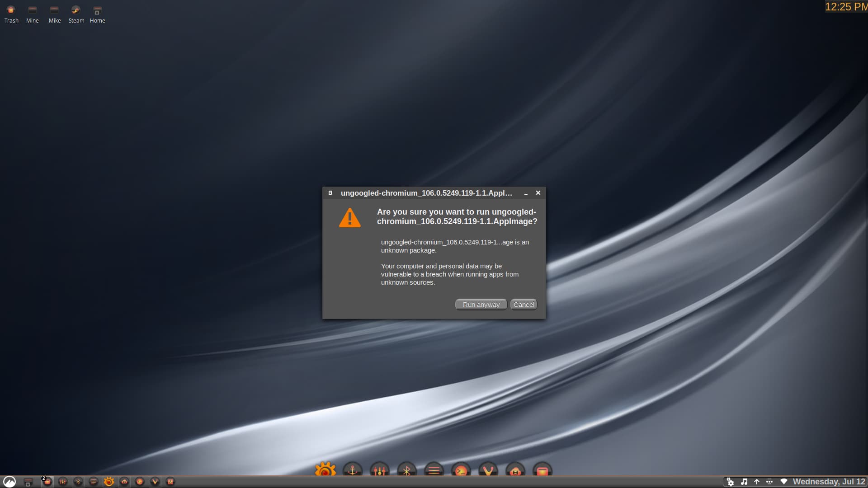
Task: Open the terminal icon in bottom taskbar
Action: (140, 482)
